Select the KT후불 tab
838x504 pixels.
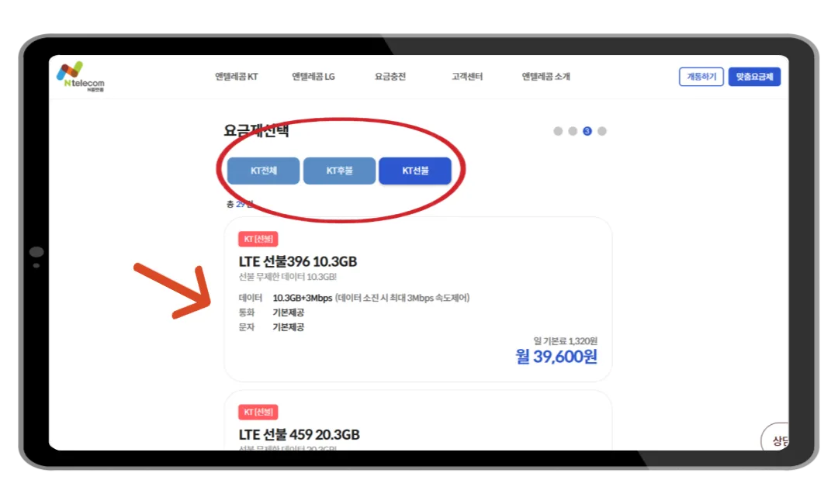(339, 171)
